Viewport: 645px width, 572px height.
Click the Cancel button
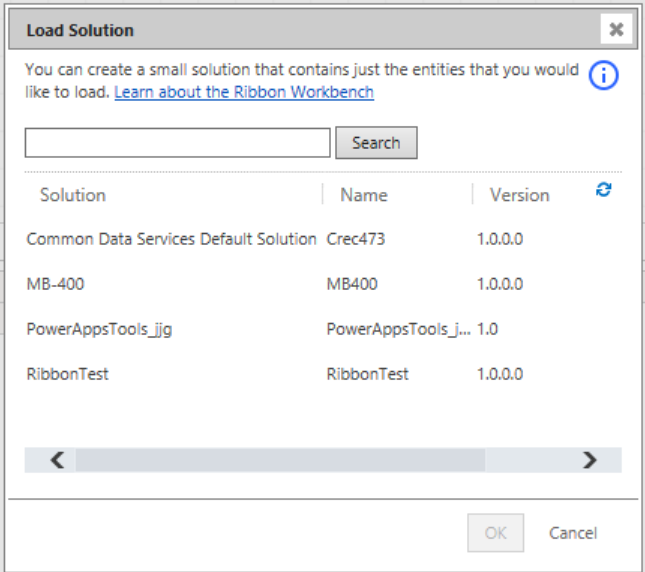tap(573, 533)
